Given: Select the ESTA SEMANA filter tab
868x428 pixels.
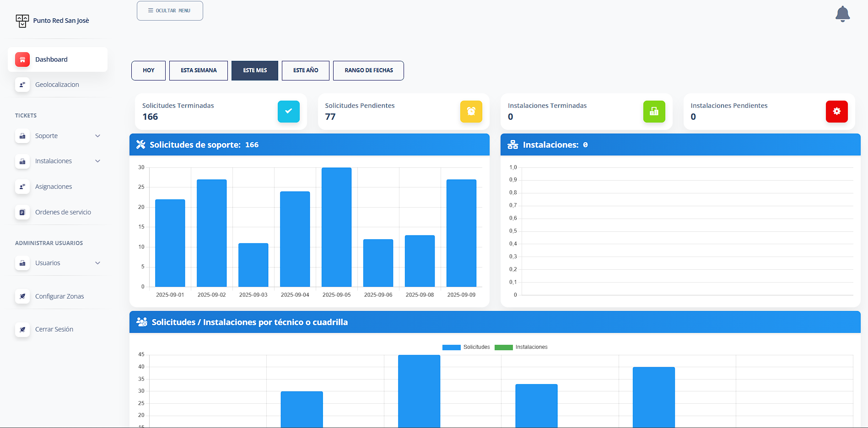Looking at the screenshot, I should click(x=199, y=70).
